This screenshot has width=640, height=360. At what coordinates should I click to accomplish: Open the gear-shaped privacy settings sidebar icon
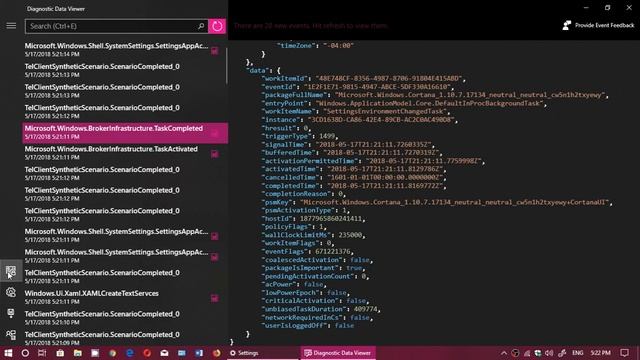11,292
